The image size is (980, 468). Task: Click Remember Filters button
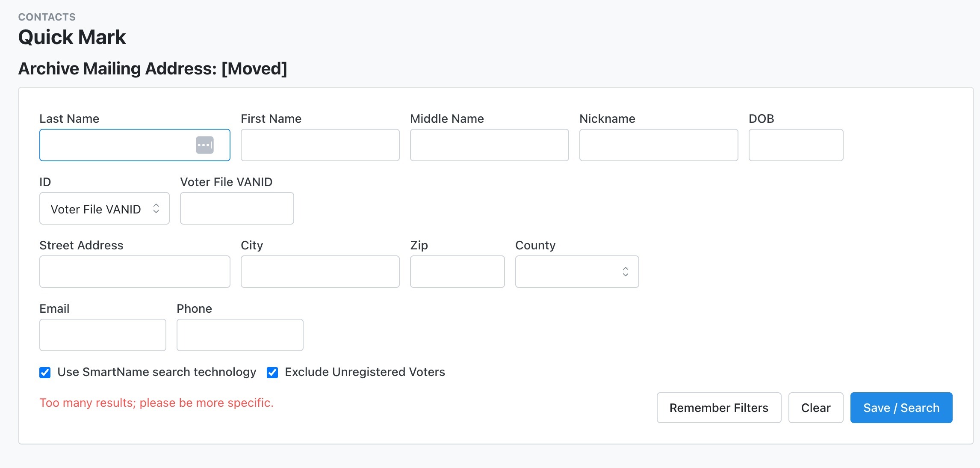pyautogui.click(x=719, y=408)
